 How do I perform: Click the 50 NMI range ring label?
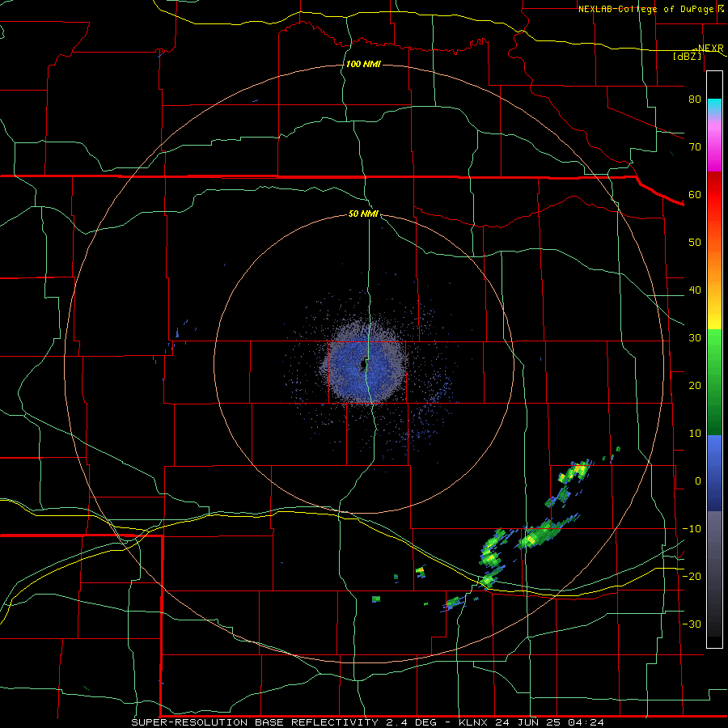point(363,214)
